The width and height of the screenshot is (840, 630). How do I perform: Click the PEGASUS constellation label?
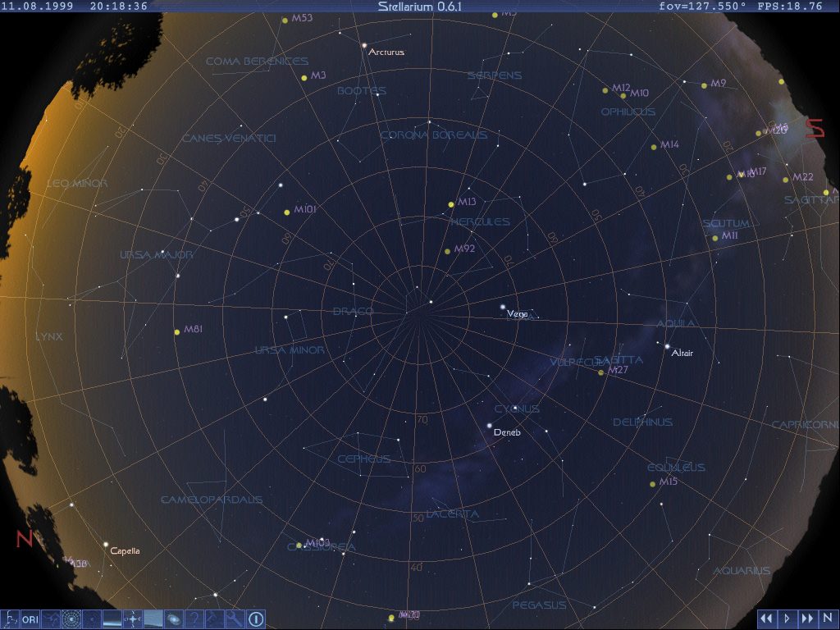[x=539, y=605]
